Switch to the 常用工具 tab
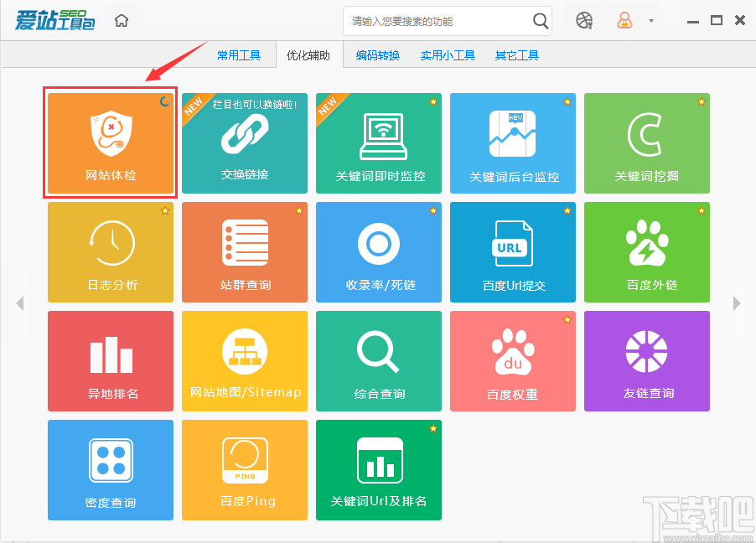 click(x=241, y=54)
